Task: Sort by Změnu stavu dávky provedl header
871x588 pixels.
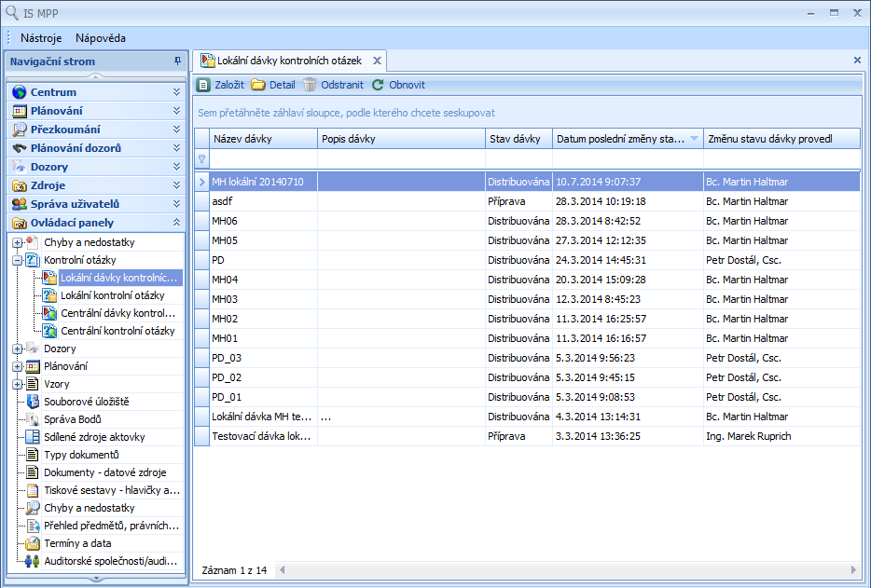Action: [781, 139]
